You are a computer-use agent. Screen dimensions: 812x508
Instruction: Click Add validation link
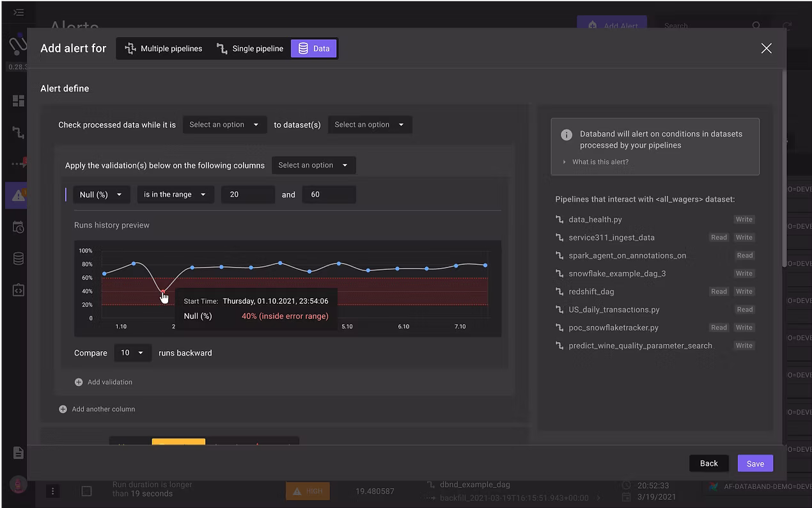pos(110,382)
